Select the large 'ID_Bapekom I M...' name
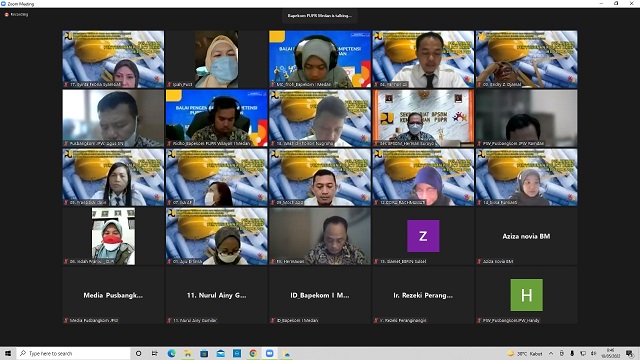 320,295
